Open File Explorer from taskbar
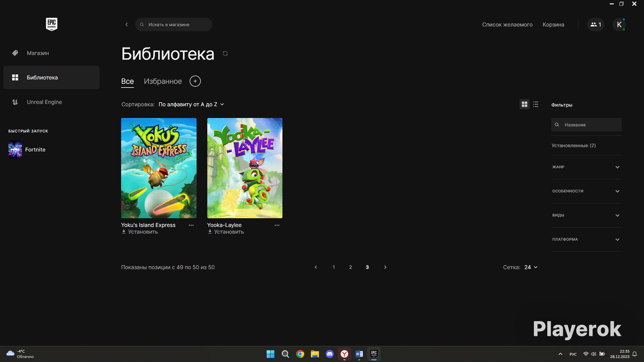Image resolution: width=644 pixels, height=362 pixels. tap(315, 354)
